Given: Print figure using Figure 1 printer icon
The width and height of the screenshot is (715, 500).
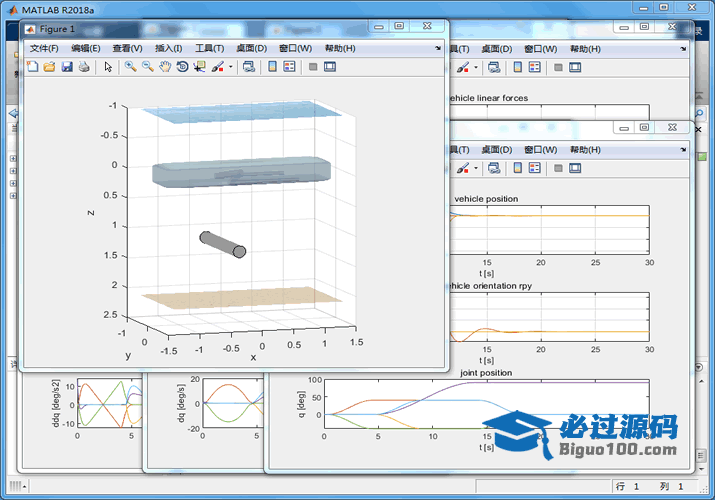Looking at the screenshot, I should [84, 67].
